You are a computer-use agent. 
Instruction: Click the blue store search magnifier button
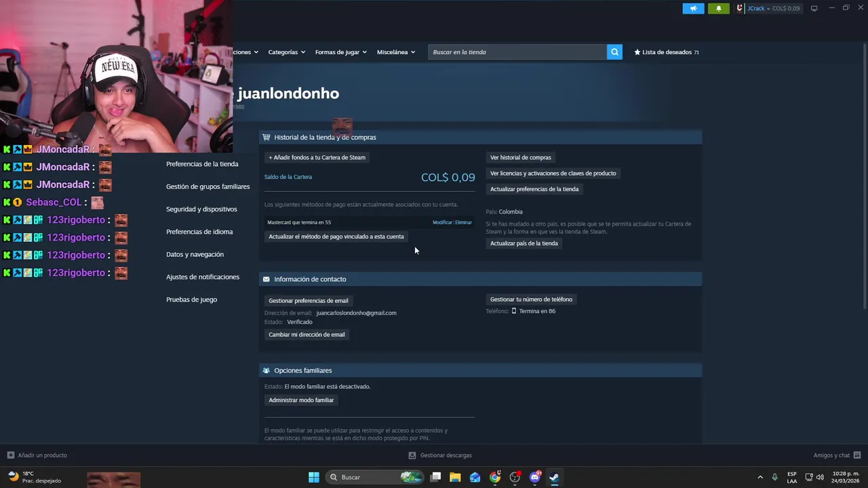coord(614,52)
